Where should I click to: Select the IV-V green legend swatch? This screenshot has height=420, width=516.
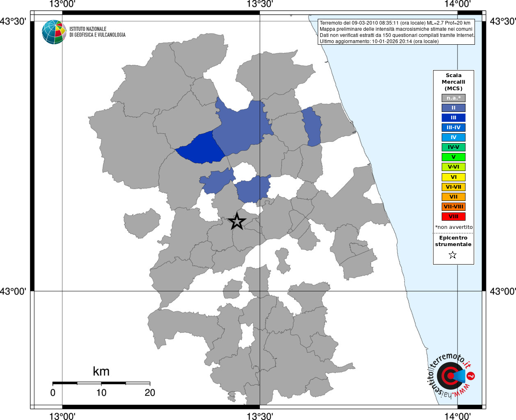tap(454, 147)
